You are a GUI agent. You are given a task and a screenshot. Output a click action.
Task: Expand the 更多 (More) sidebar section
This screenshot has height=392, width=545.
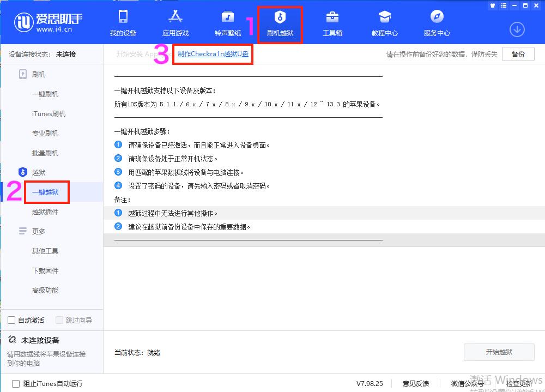point(39,231)
